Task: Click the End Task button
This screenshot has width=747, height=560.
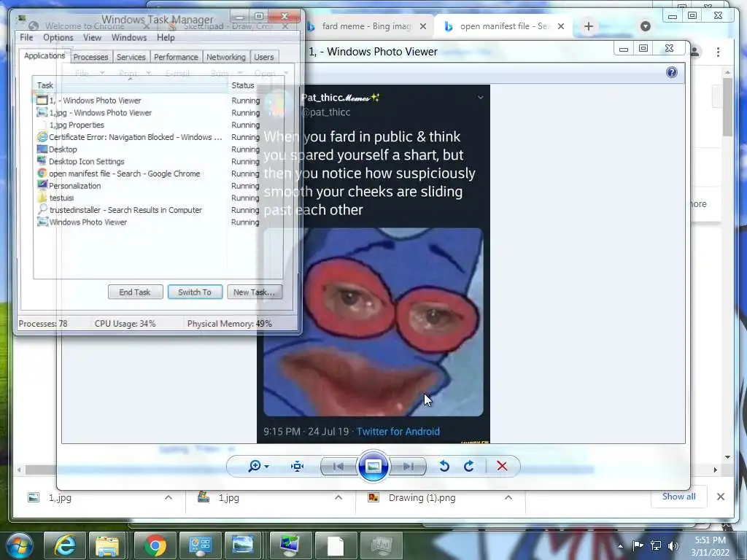Action: (135, 292)
